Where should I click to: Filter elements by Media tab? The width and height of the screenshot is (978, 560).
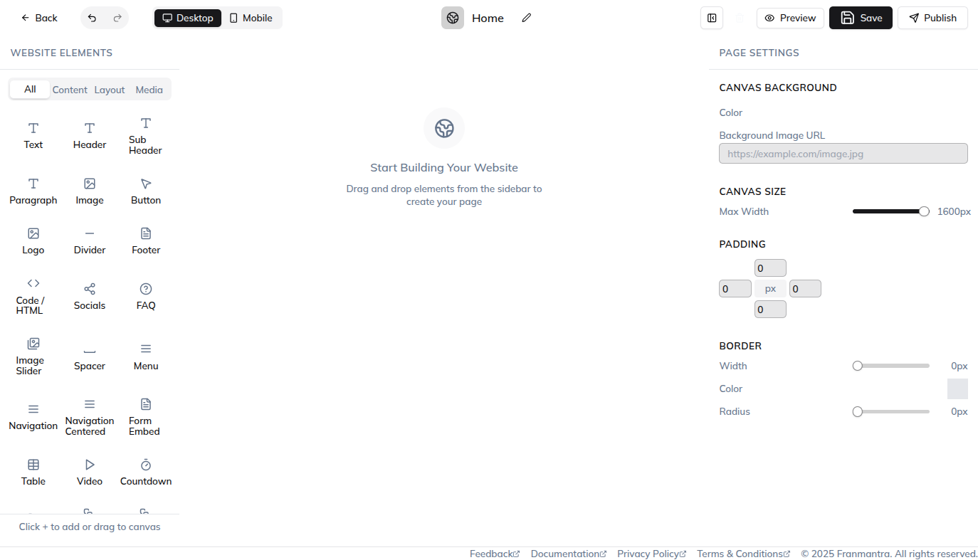(x=149, y=90)
